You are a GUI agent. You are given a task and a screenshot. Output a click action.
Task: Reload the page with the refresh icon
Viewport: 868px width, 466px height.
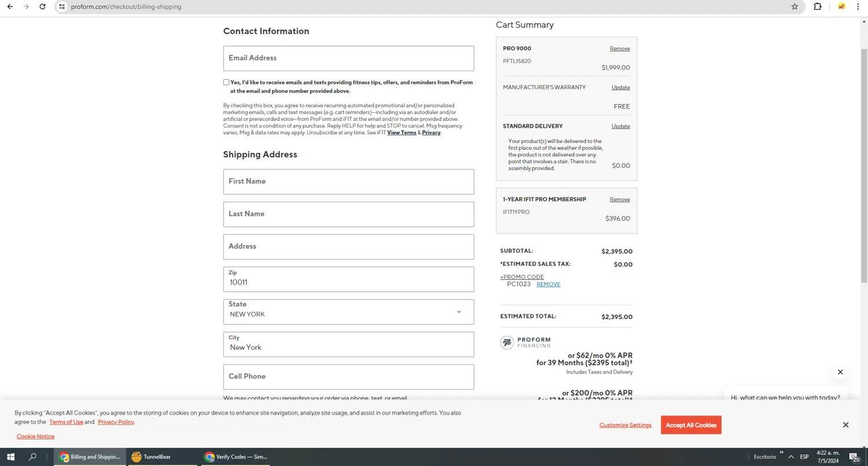pos(42,6)
